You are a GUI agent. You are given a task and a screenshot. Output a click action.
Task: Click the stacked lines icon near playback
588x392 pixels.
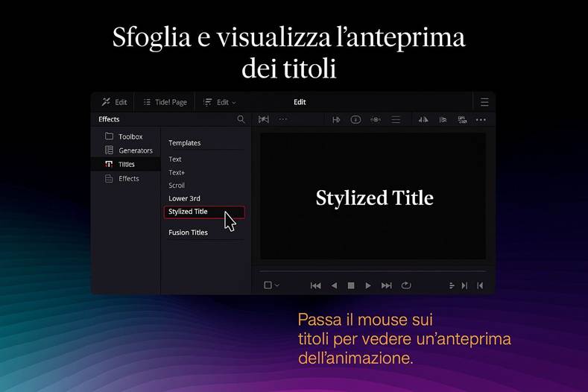[x=452, y=286]
